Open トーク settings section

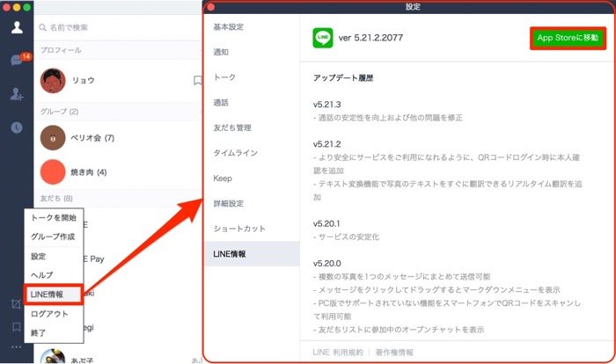(x=252, y=77)
